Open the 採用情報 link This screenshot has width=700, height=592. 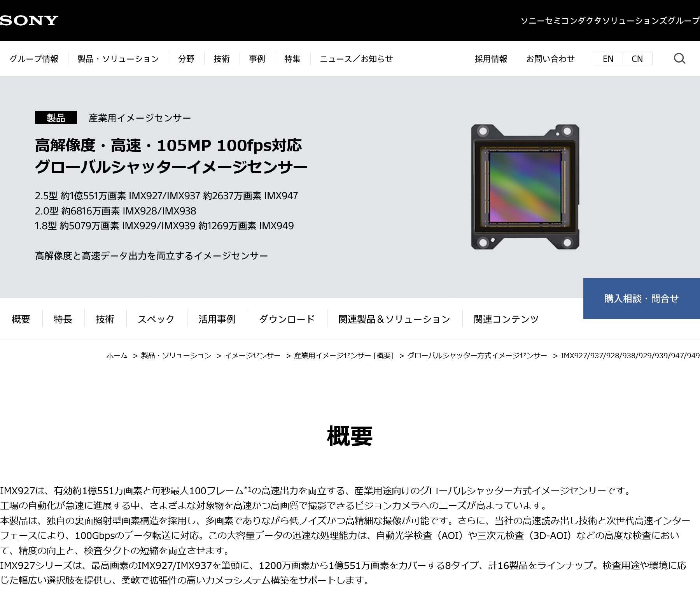[491, 59]
